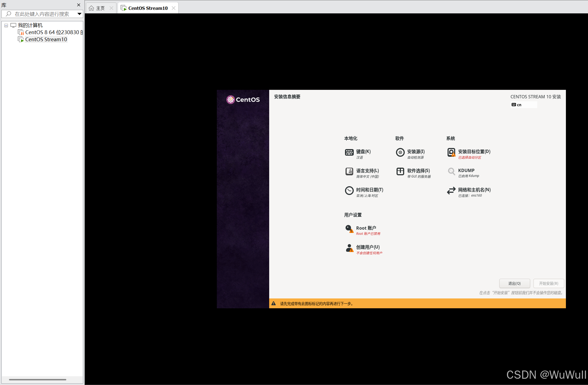Viewport: 588px width, 385px height.
Task: Collapse the 我的计算机 tree node
Action: pyautogui.click(x=6, y=25)
